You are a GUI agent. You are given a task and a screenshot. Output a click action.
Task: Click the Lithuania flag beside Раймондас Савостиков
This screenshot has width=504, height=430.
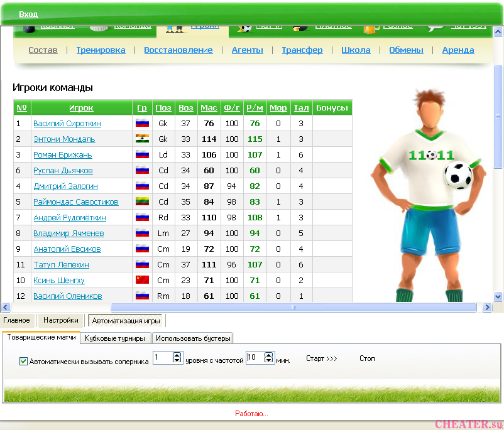[x=142, y=202]
